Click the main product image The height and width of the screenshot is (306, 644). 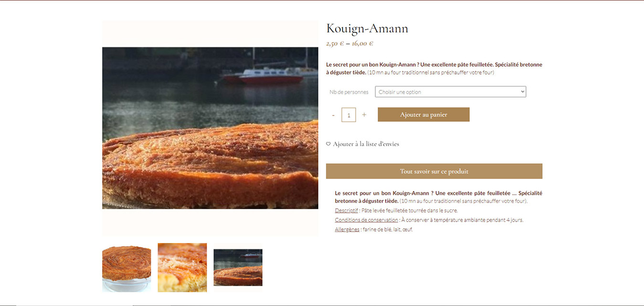pos(210,128)
